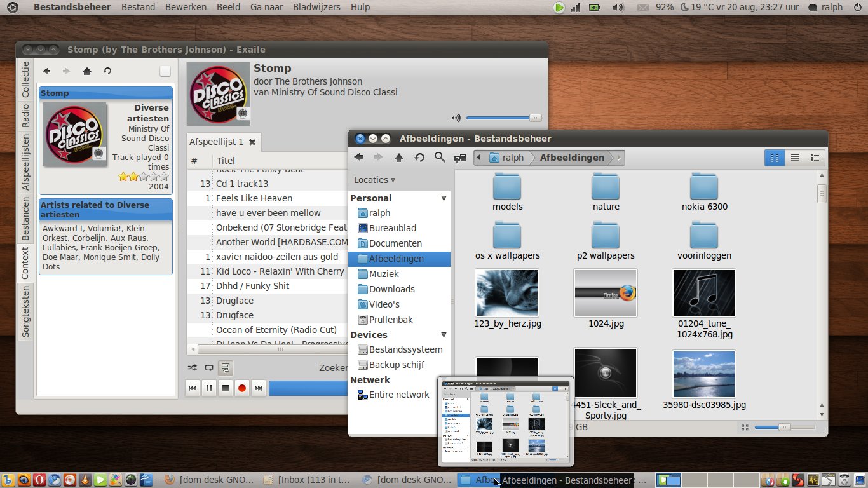Open the Bladwijzers menu
The height and width of the screenshot is (488, 868).
316,7
